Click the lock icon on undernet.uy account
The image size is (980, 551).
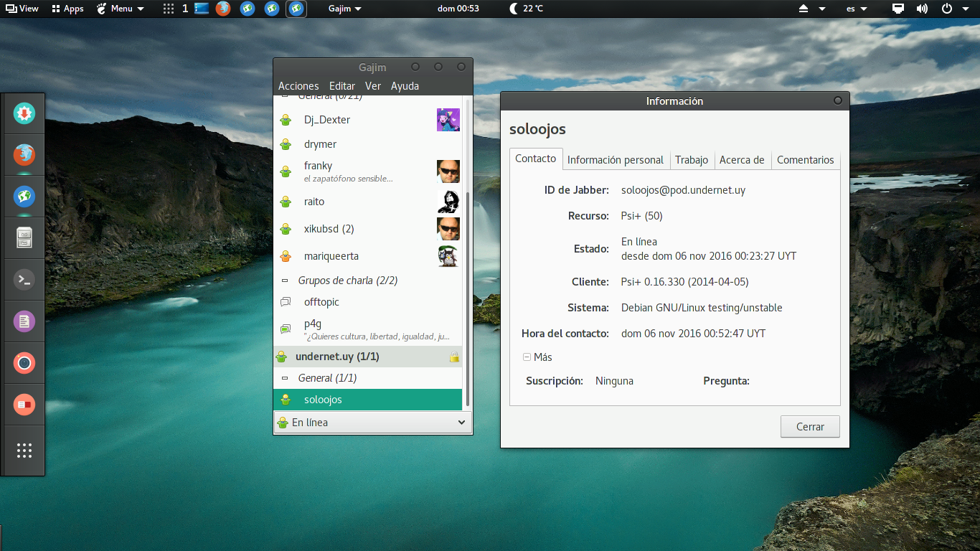point(454,357)
